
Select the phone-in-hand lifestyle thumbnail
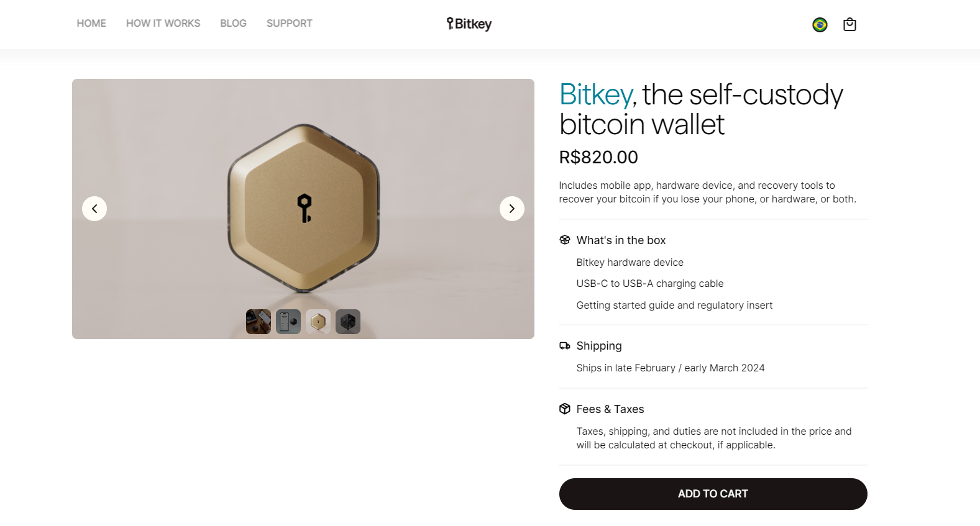tap(259, 322)
